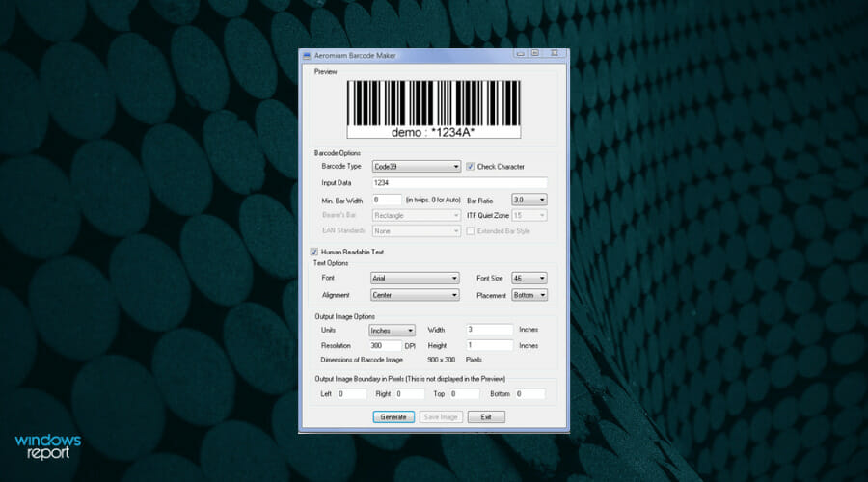Click the Exit button

tap(486, 417)
